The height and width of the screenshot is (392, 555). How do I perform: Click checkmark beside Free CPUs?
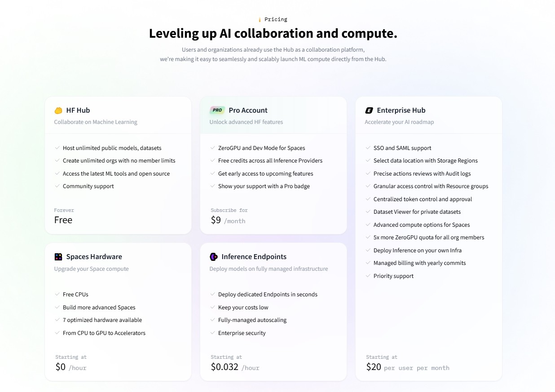(57, 294)
